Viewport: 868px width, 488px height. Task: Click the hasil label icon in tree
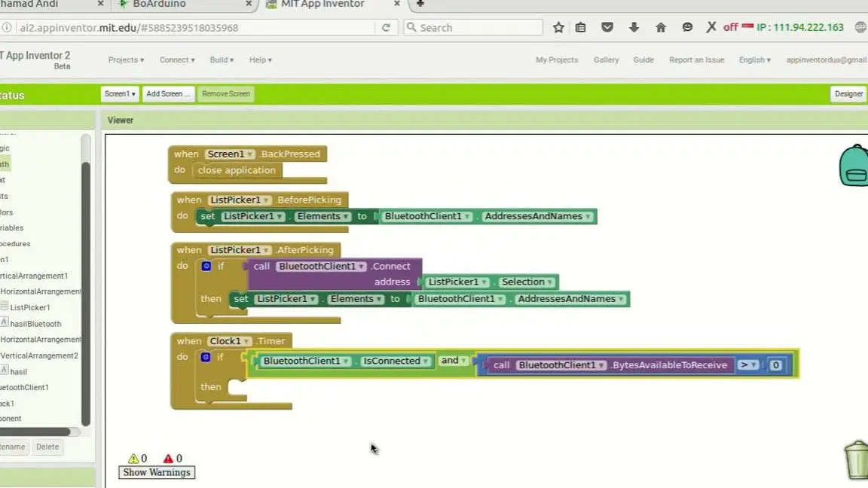click(5, 371)
